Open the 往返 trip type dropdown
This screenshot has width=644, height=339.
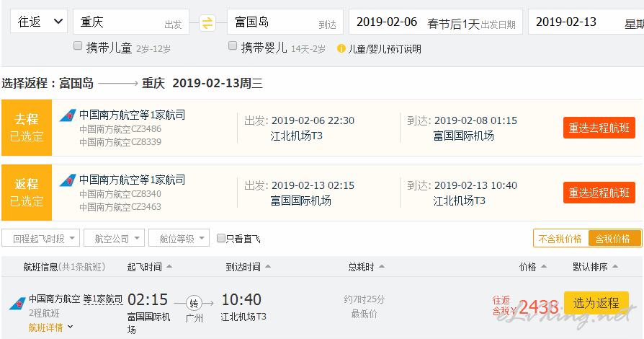point(39,22)
